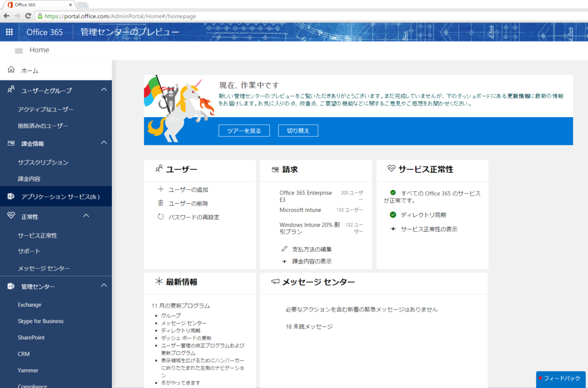Open the Office 365 app launcher grid
This screenshot has height=388, width=588.
9,32
